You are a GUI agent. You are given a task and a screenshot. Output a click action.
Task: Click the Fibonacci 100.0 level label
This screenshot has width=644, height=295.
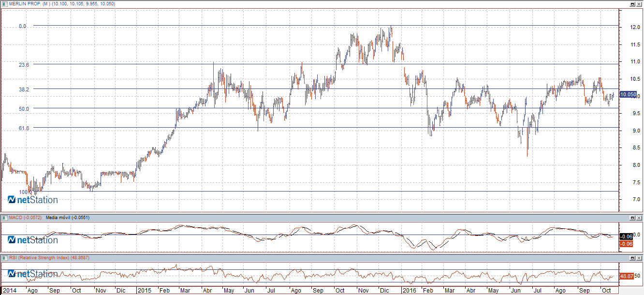pyautogui.click(x=25, y=192)
